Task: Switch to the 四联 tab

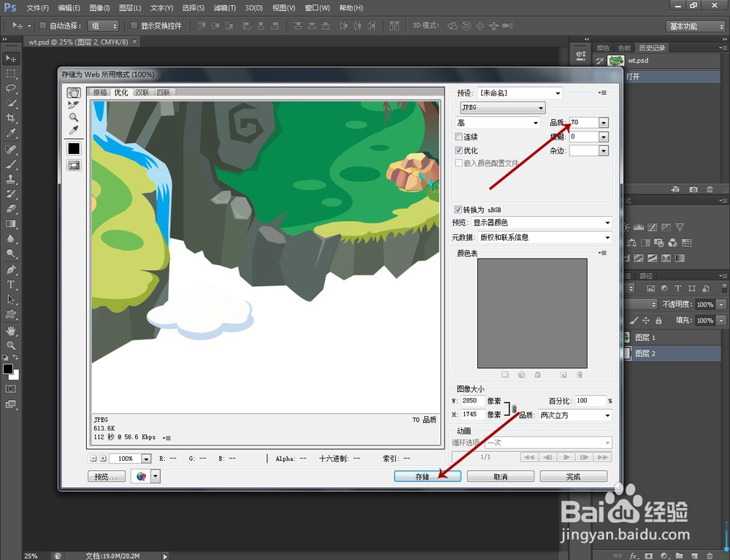Action: (x=164, y=92)
